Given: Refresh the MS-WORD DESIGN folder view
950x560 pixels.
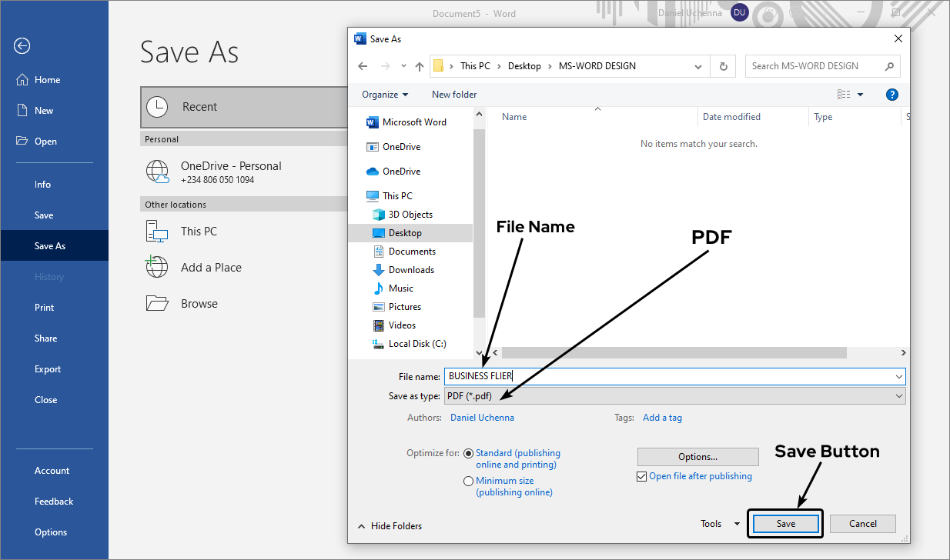Looking at the screenshot, I should tap(723, 66).
